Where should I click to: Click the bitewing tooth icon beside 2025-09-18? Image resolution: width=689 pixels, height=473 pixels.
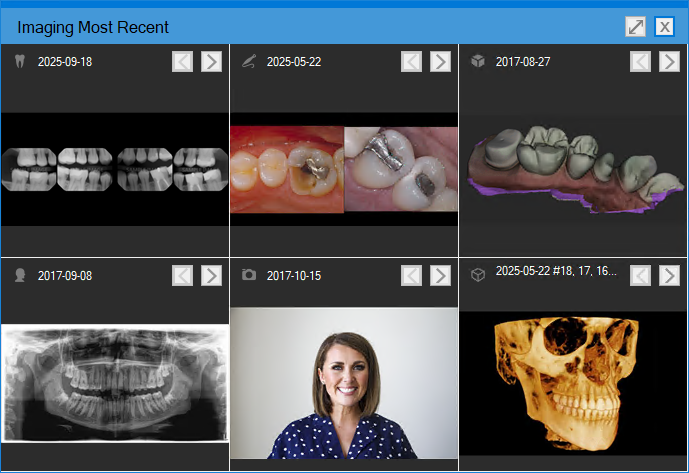(18, 62)
